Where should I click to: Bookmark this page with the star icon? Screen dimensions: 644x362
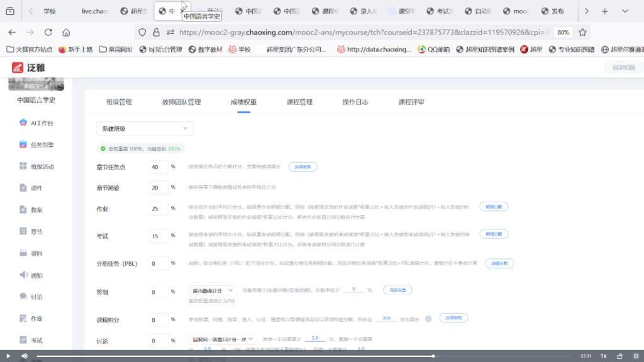click(x=582, y=32)
